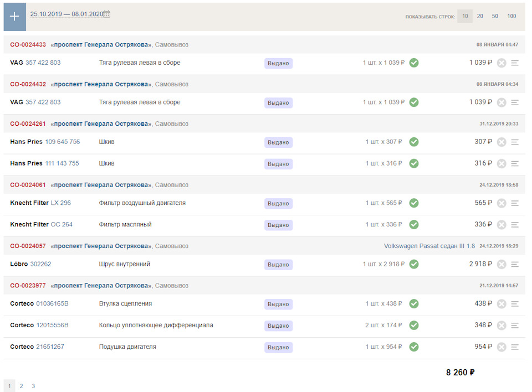Open the calendar date range picker
The image size is (532, 392).
click(x=107, y=14)
